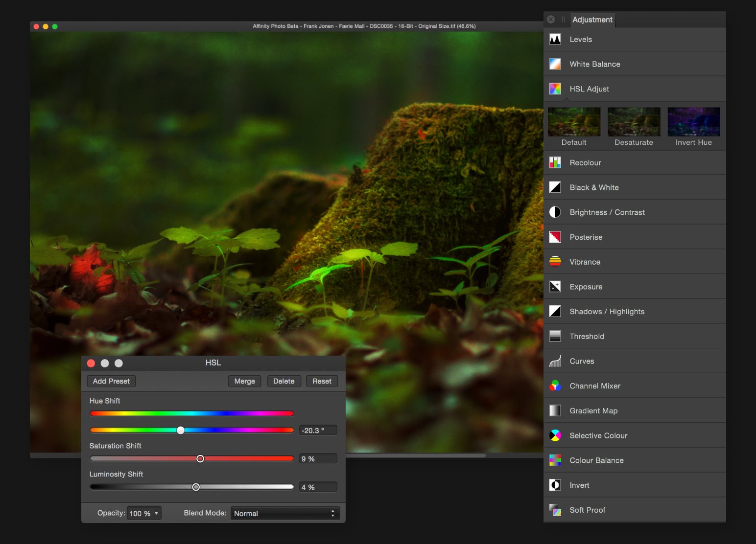Click the Selective Colour icon
The image size is (756, 544).
click(x=555, y=435)
